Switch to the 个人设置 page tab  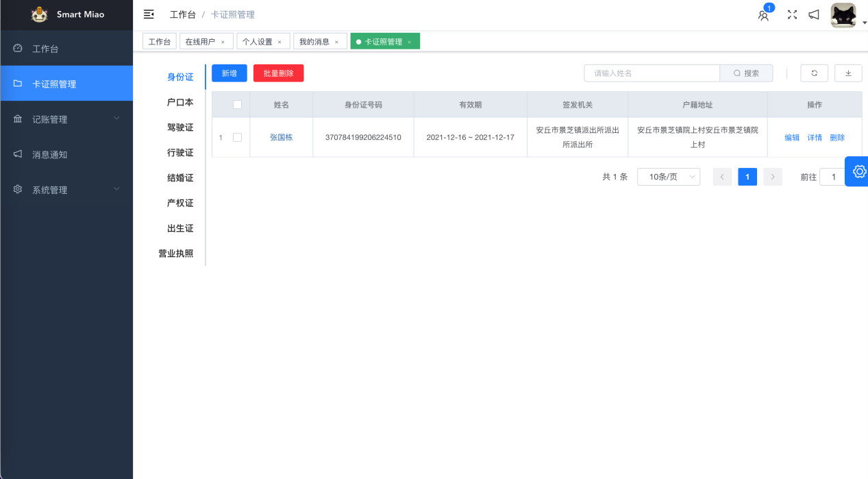(x=258, y=42)
